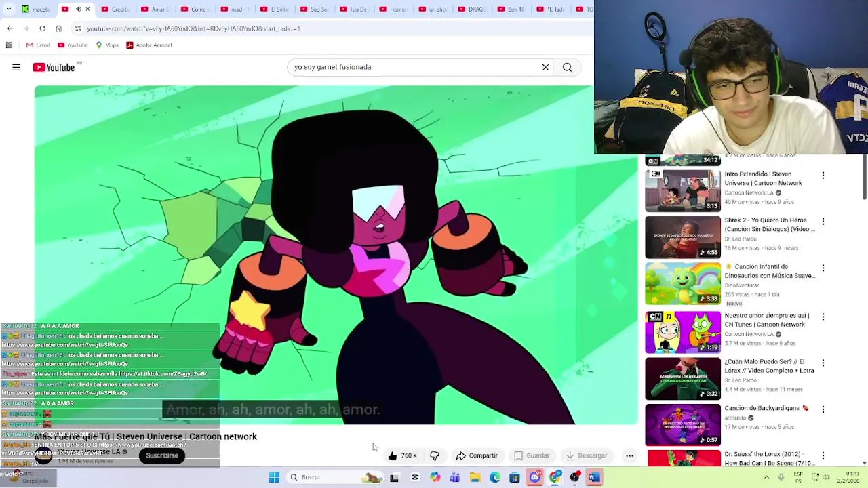Viewport: 868px width, 488px height.
Task: Open 'Shrek 2 - Yo Quiero Un Héroe' title
Action: tap(770, 224)
